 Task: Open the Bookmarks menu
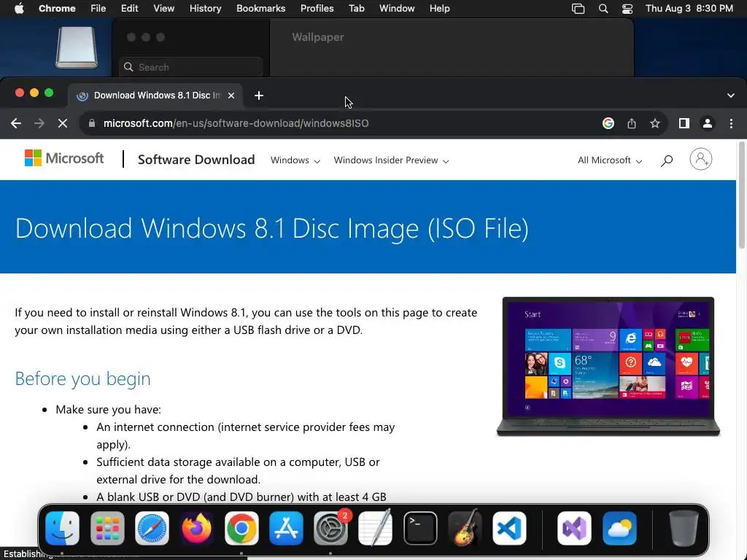pos(260,9)
